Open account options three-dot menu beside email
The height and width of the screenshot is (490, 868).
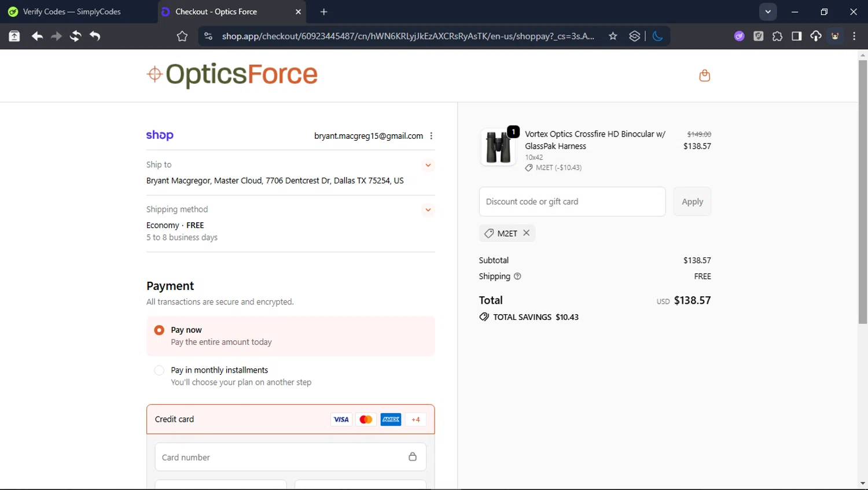click(431, 136)
